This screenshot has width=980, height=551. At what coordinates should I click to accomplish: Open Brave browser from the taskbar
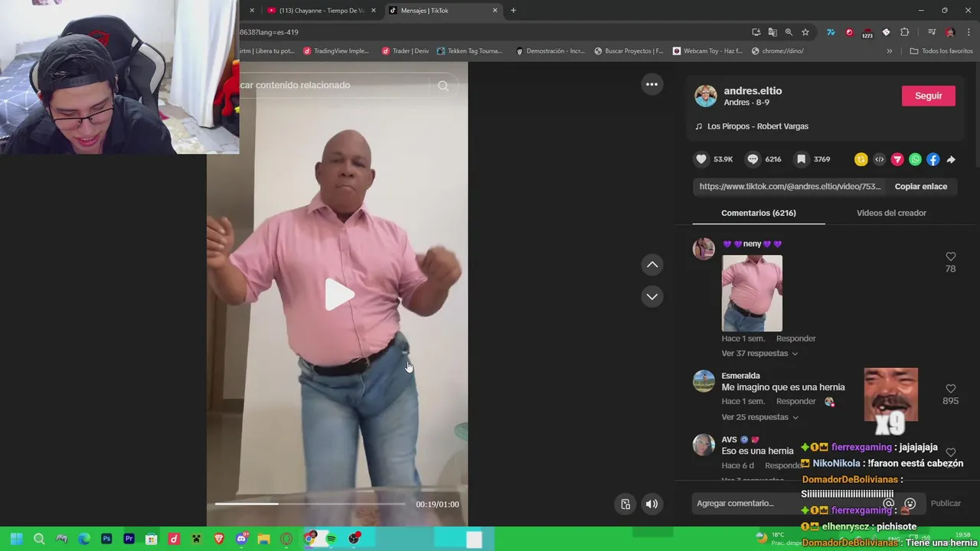click(x=219, y=539)
